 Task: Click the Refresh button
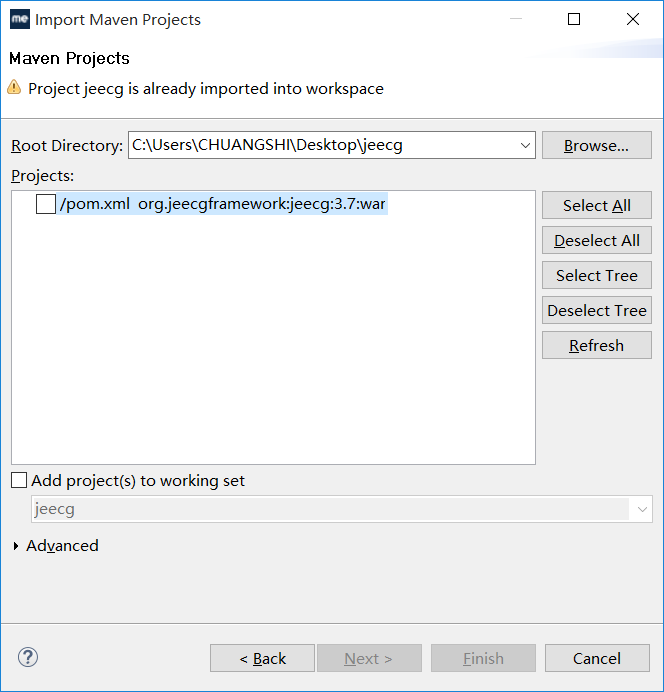[596, 345]
